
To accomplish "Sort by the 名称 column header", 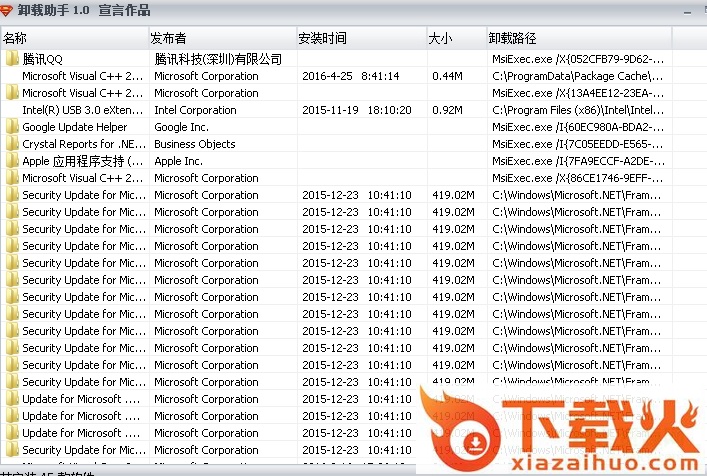I will pyautogui.click(x=74, y=38).
